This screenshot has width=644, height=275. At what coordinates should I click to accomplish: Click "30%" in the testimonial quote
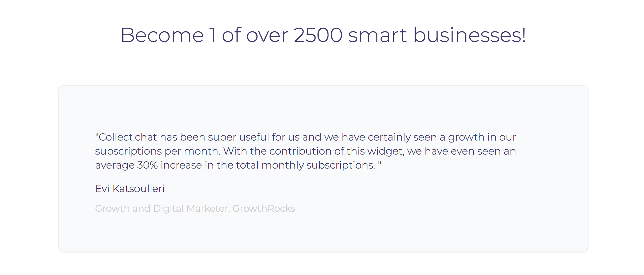tap(148, 165)
